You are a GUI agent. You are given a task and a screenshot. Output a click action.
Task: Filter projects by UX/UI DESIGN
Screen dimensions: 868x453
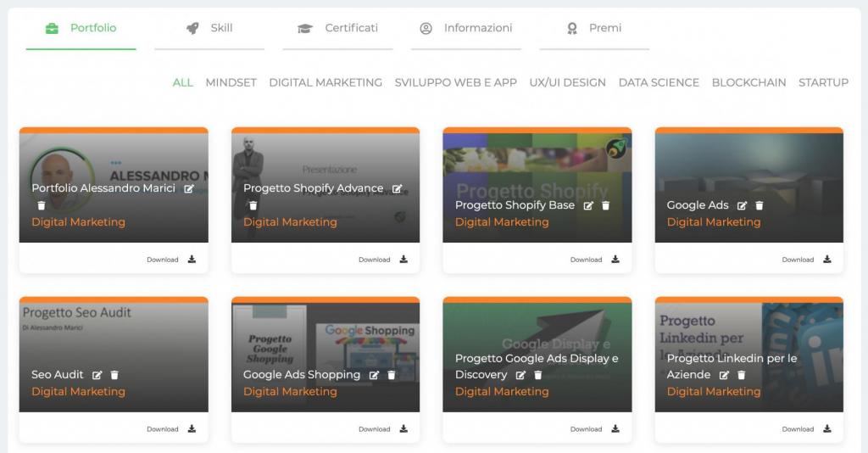point(567,82)
